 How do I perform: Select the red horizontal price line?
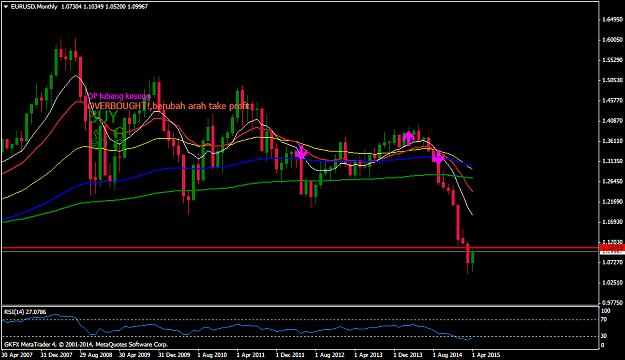(x=301, y=248)
